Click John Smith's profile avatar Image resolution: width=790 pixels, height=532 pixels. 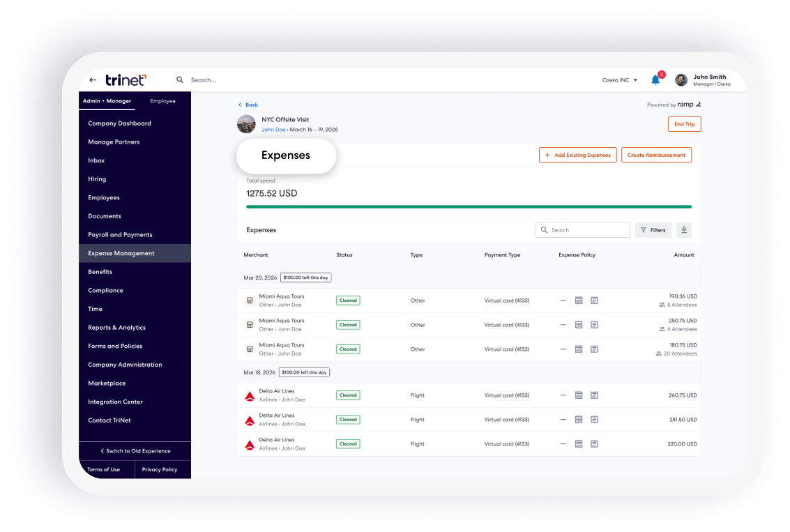tap(681, 79)
